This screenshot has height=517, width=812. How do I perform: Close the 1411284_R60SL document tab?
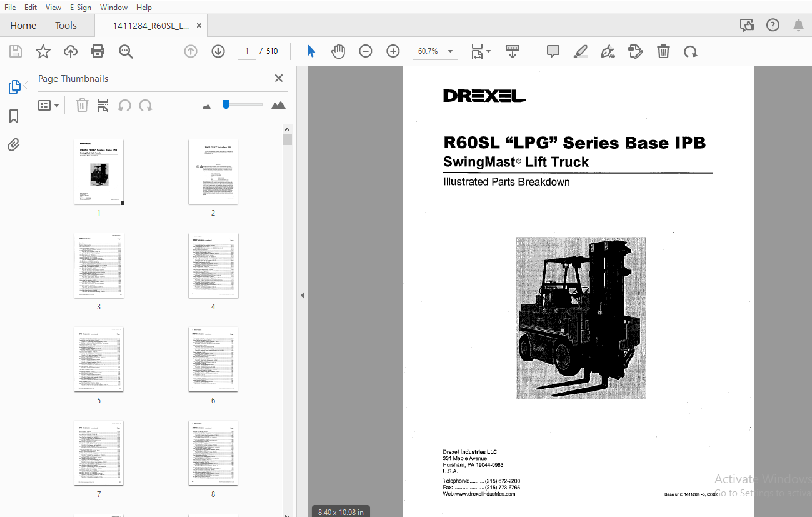[x=199, y=26]
